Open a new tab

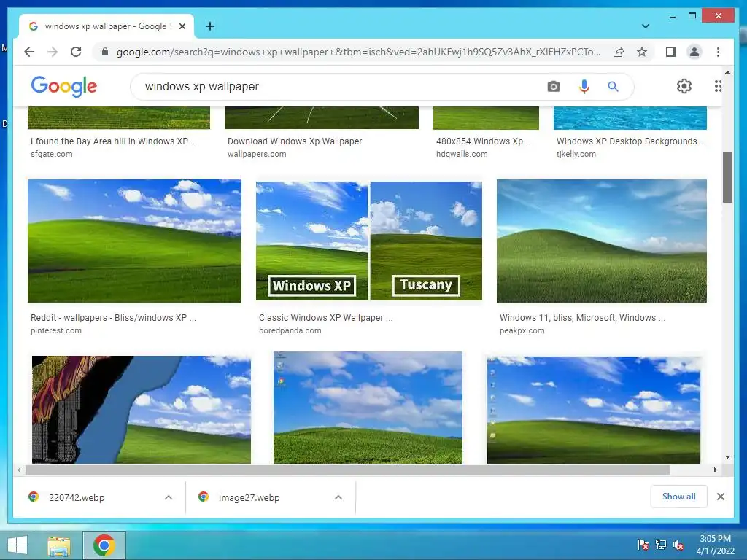[210, 26]
